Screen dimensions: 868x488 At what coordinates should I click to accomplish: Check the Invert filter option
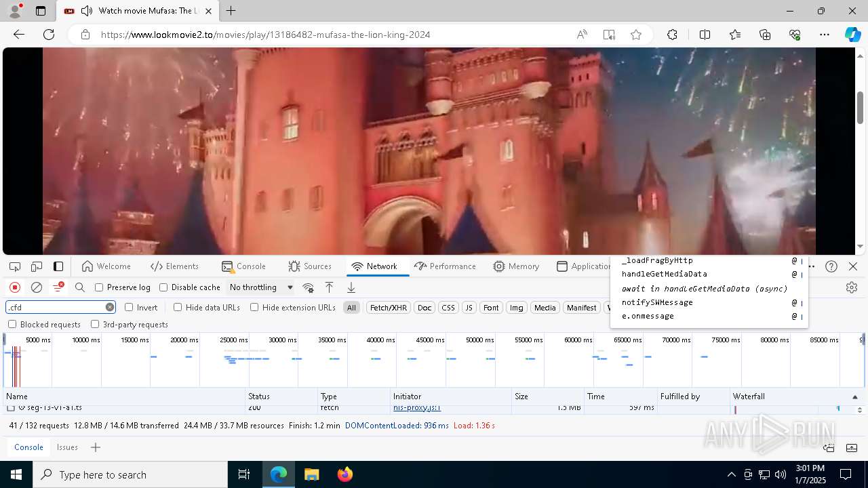pos(129,307)
